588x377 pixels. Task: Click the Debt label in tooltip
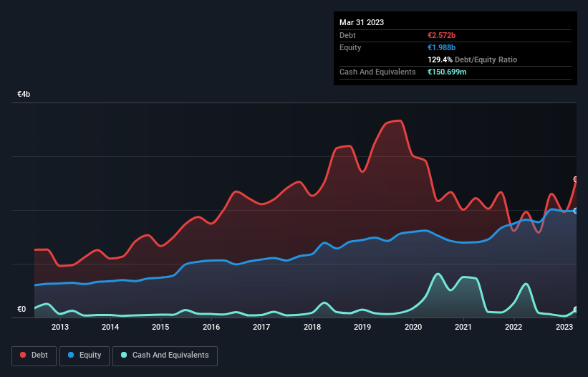tap(347, 35)
